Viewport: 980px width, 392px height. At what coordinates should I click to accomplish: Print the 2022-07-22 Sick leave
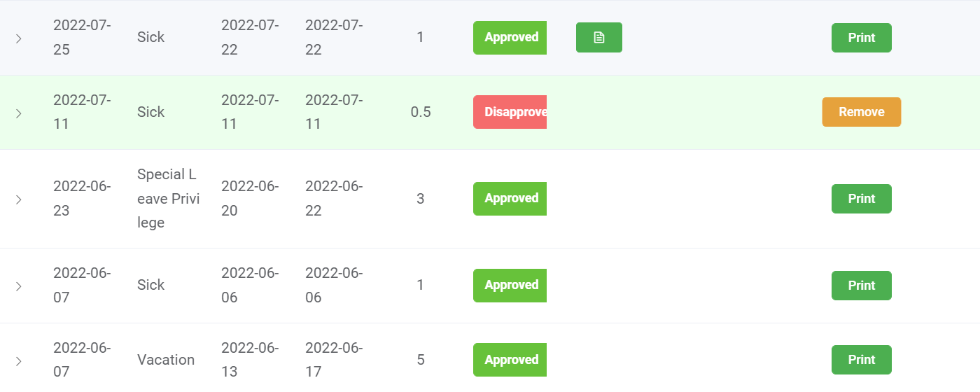[x=861, y=38]
